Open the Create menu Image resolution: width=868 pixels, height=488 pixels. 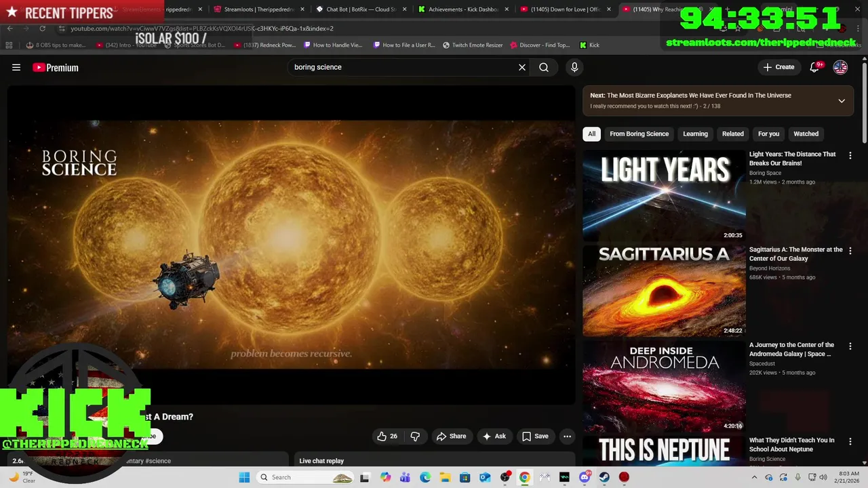[778, 67]
